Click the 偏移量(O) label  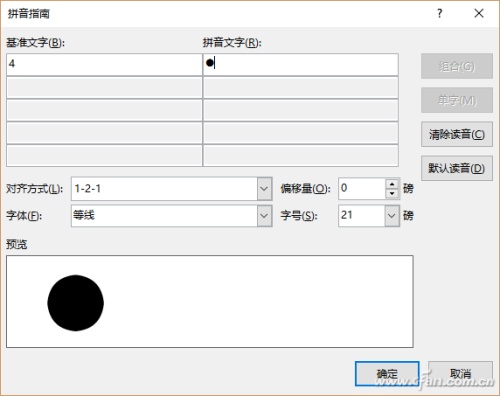coord(305,189)
